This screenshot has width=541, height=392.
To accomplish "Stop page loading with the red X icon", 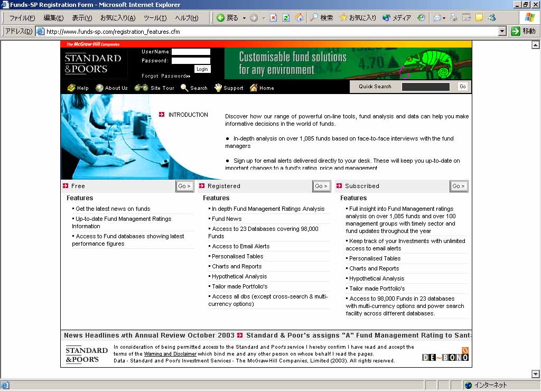I will click(273, 18).
